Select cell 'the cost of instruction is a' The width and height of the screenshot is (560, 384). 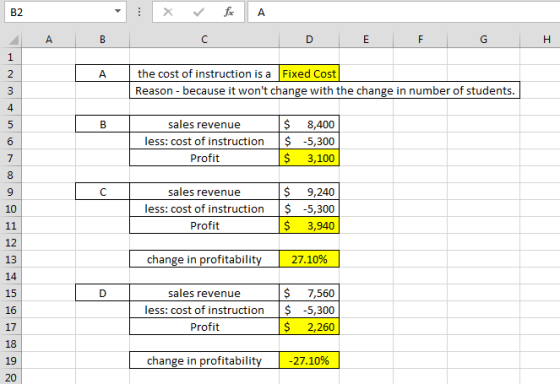204,74
